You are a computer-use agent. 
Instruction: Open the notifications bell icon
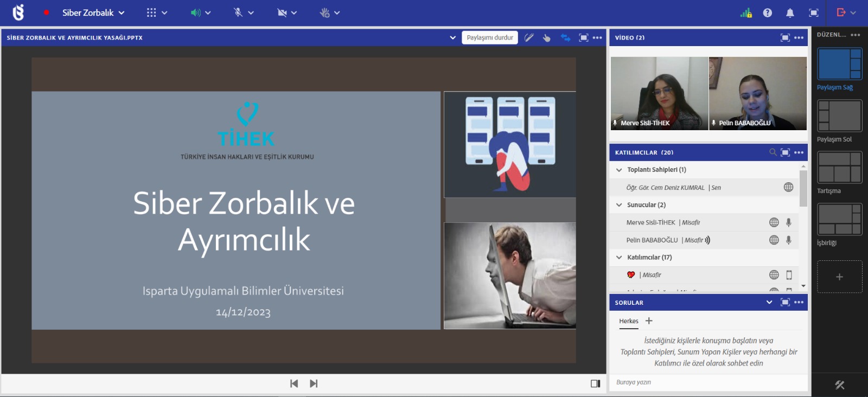[790, 12]
